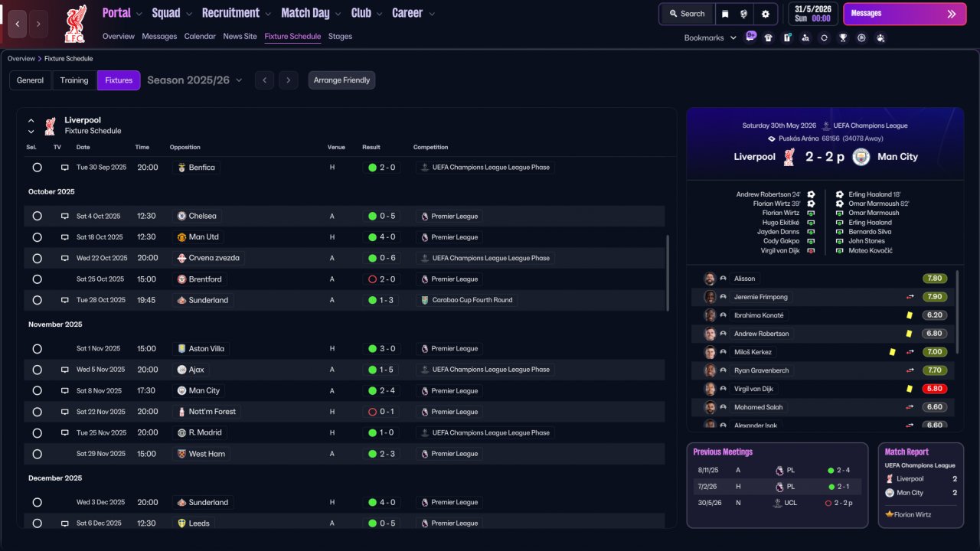Viewport: 980px width, 551px height.
Task: Click the TV icon on the Chelsea fixture
Action: tap(65, 217)
